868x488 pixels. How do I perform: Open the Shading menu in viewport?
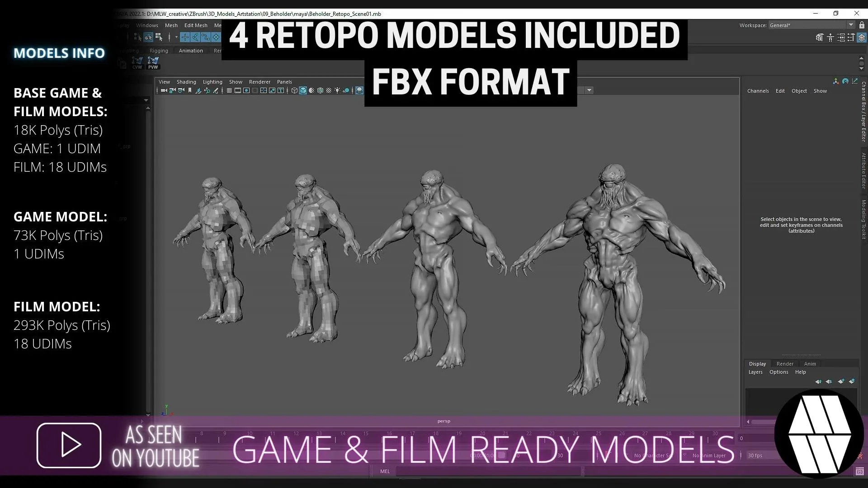186,82
